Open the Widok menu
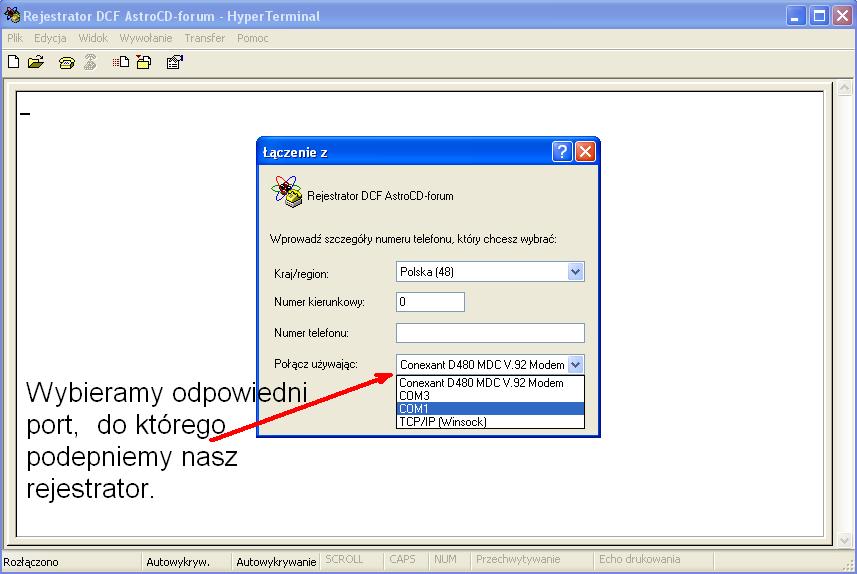This screenshot has height=574, width=857. pos(93,38)
